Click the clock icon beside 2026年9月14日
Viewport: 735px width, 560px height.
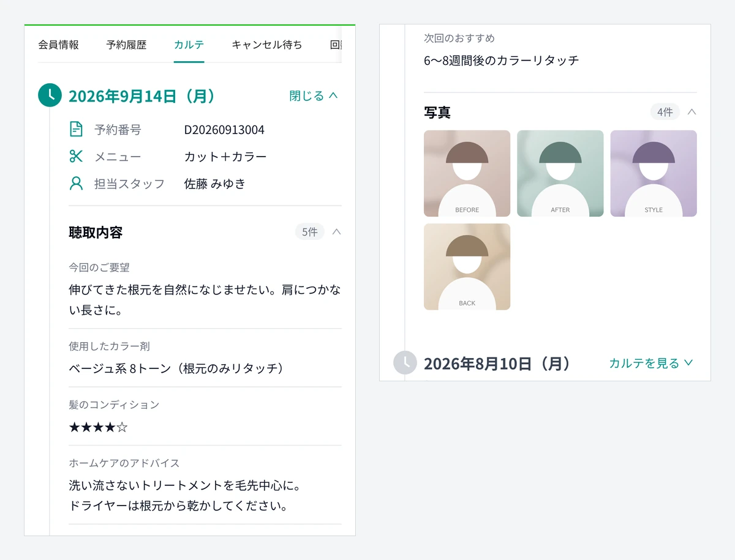pyautogui.click(x=50, y=95)
